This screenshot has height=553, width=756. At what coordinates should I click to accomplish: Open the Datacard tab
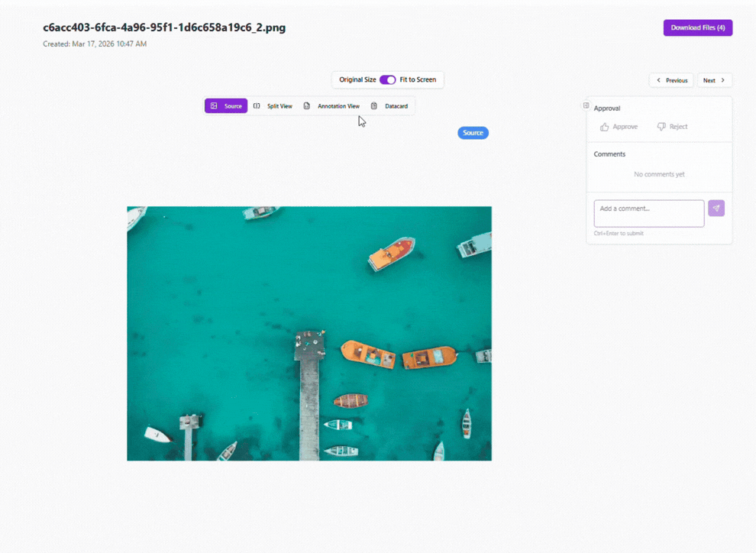click(x=389, y=106)
